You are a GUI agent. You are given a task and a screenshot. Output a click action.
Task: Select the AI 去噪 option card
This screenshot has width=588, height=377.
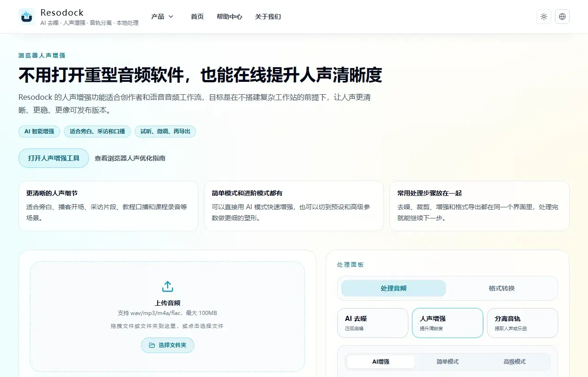click(x=373, y=323)
